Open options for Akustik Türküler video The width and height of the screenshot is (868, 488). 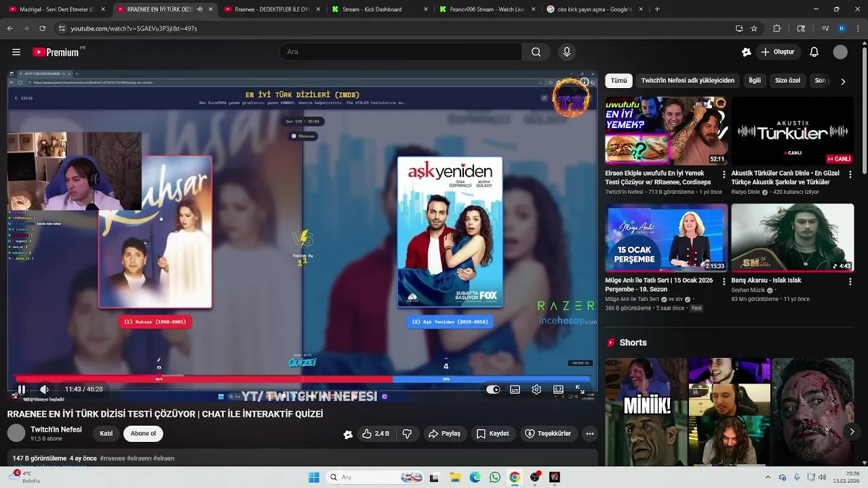[850, 174]
